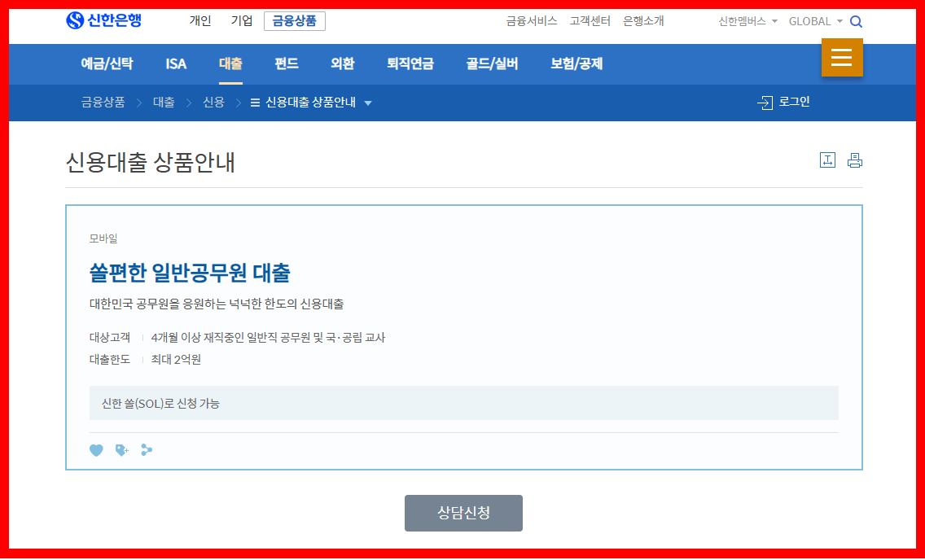This screenshot has width=925, height=560.
Task: Click the text size adjust icon
Action: [827, 160]
